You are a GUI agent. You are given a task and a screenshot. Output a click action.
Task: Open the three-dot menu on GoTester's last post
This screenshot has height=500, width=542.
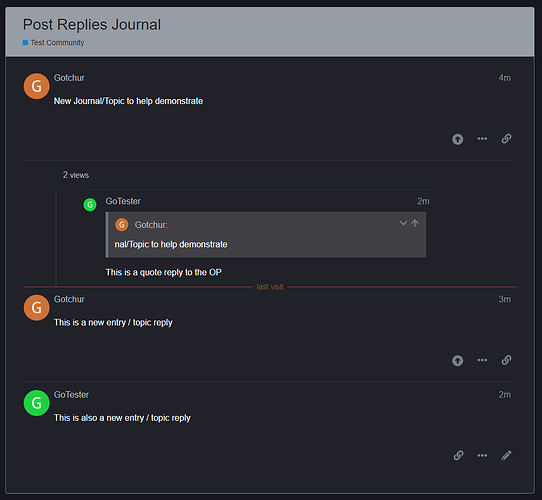tap(482, 455)
